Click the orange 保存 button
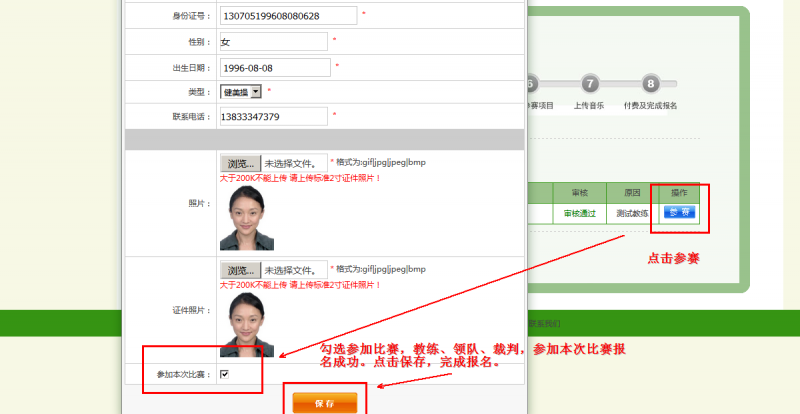Viewport: 800px width, 414px height. coord(324,402)
